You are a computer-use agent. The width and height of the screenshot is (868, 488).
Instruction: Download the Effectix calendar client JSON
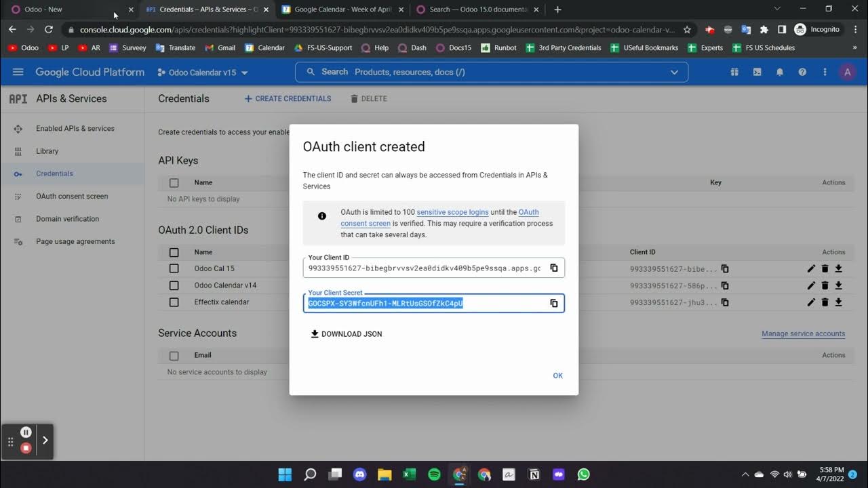838,302
